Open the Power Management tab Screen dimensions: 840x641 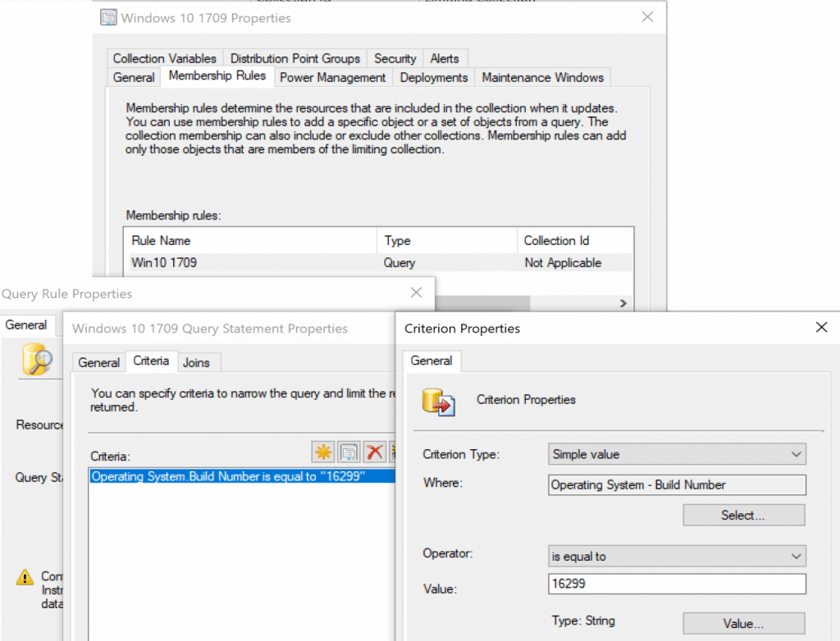tap(332, 78)
